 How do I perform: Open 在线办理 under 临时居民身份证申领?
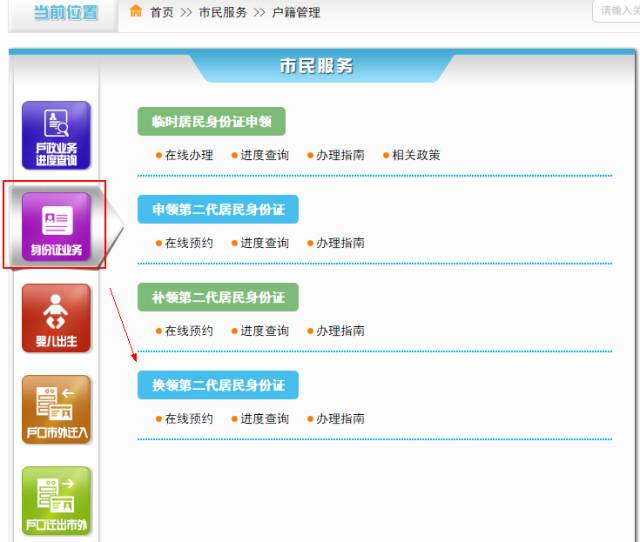click(189, 155)
